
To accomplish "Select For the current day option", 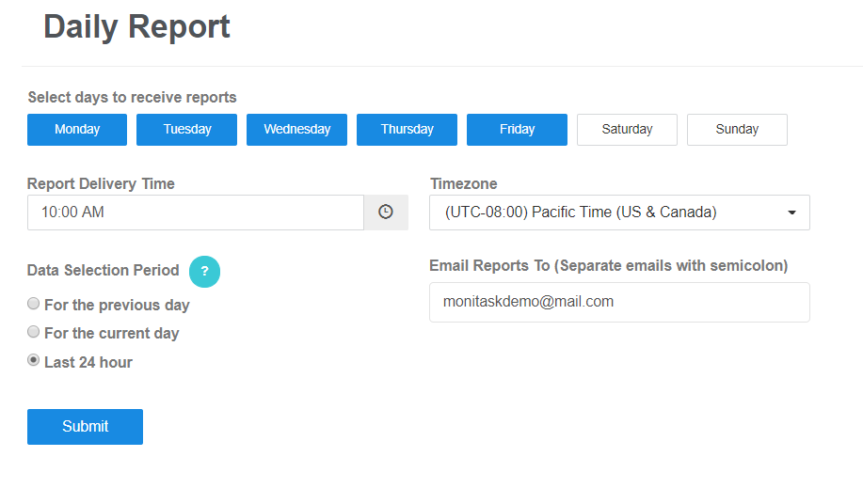I will [x=34, y=332].
